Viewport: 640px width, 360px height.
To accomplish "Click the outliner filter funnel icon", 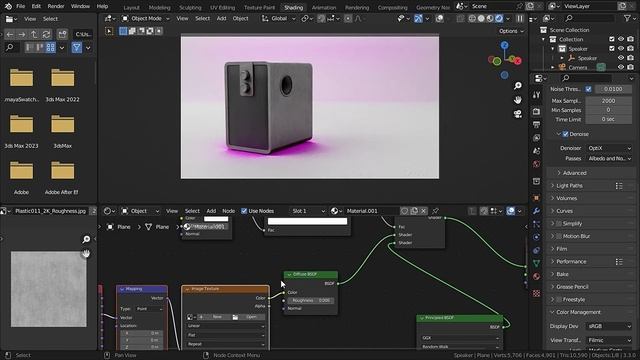I will 627,18.
